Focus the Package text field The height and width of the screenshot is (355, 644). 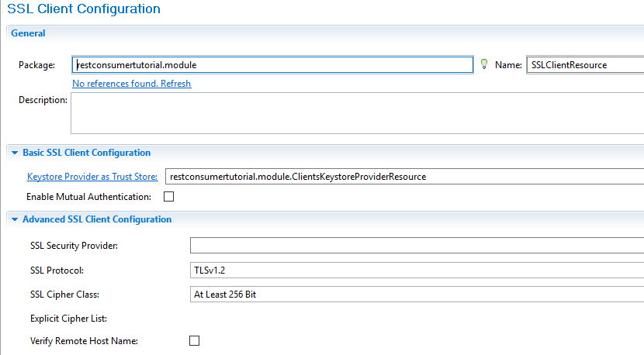tap(272, 65)
